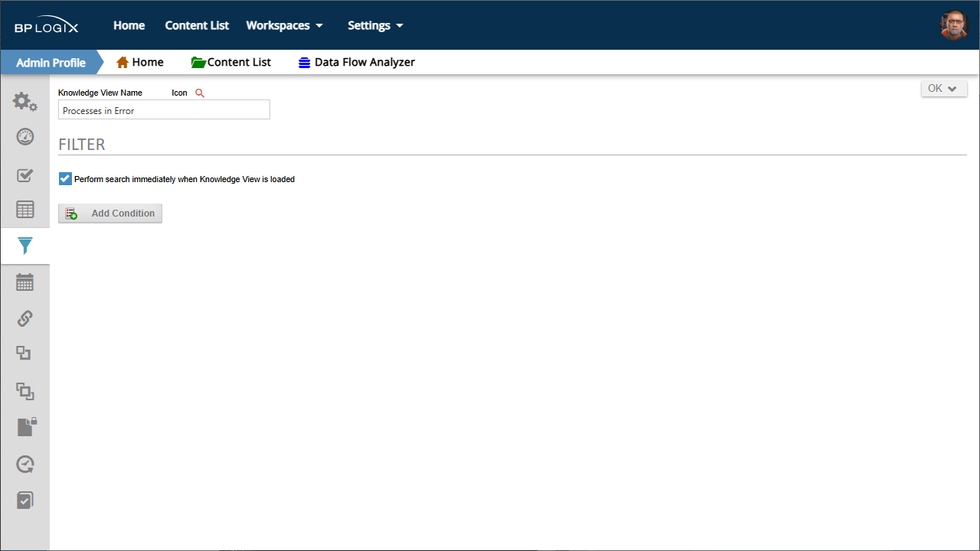The width and height of the screenshot is (980, 551).
Task: Open the gears settings sidebar icon
Action: click(x=24, y=101)
